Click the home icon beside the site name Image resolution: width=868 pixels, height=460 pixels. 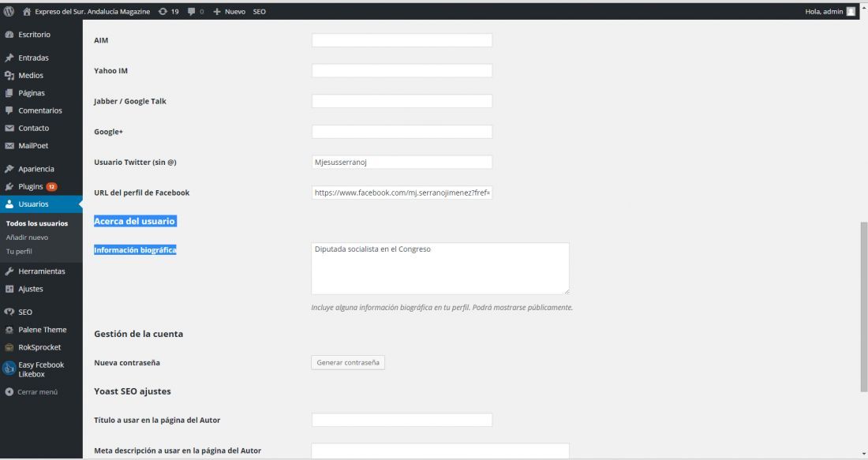click(x=27, y=11)
